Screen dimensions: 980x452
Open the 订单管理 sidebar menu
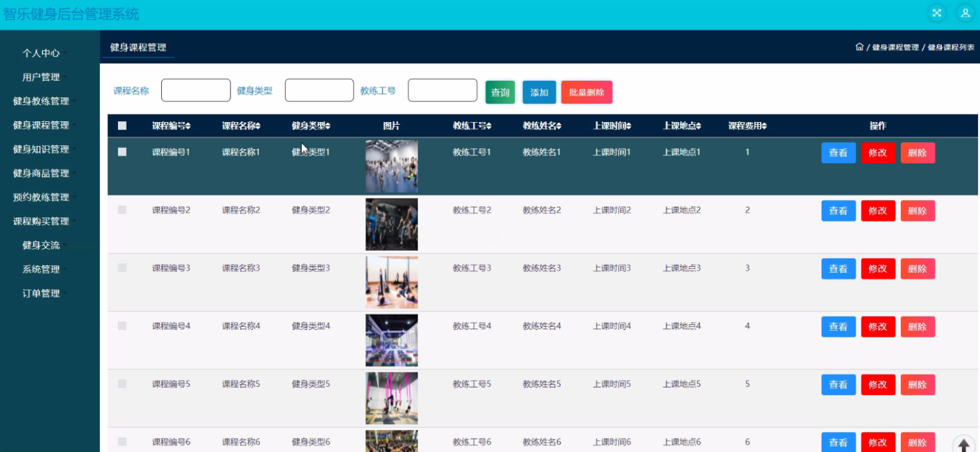click(x=41, y=293)
